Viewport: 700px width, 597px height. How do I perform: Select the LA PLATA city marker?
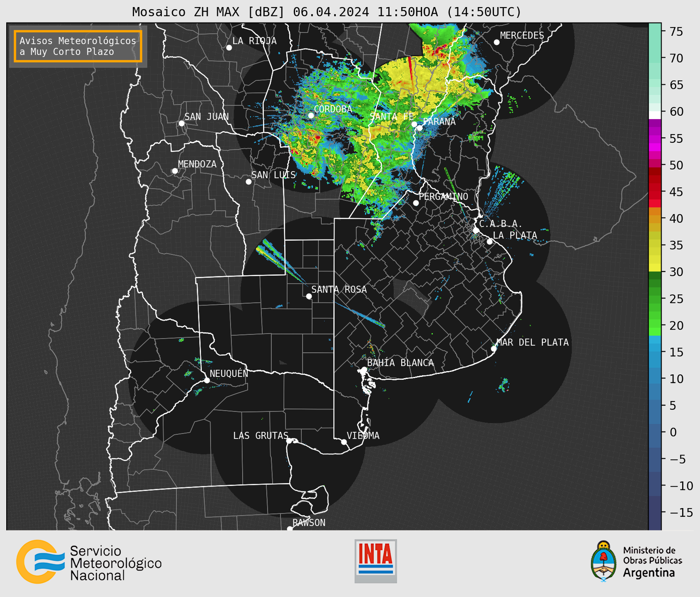(490, 242)
